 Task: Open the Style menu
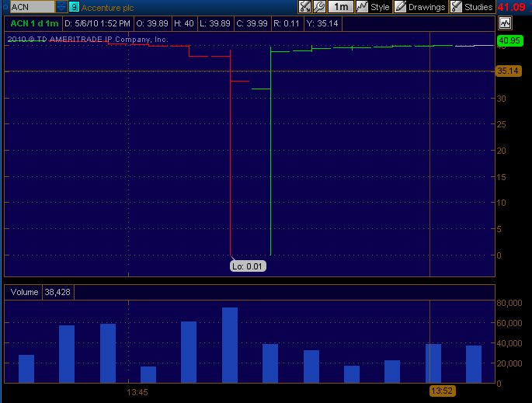click(373, 7)
